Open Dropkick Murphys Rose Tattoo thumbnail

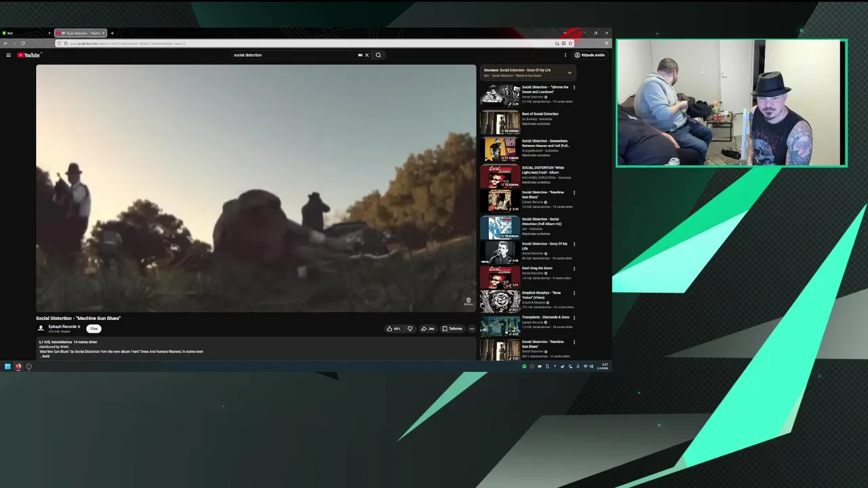pyautogui.click(x=500, y=302)
